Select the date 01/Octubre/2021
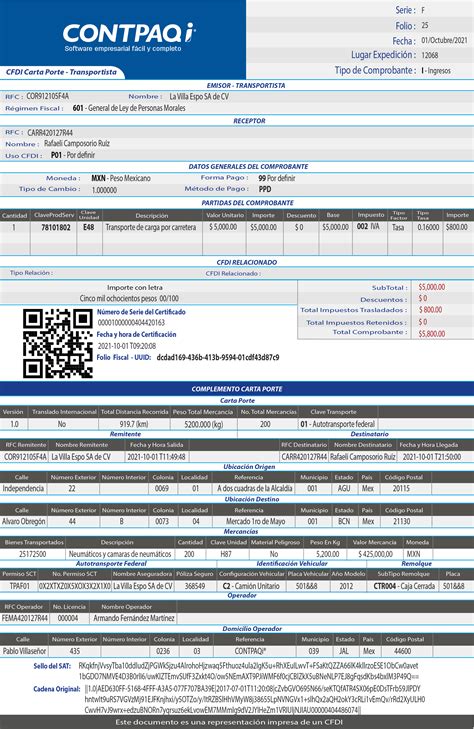The image size is (474, 729). 444,40
